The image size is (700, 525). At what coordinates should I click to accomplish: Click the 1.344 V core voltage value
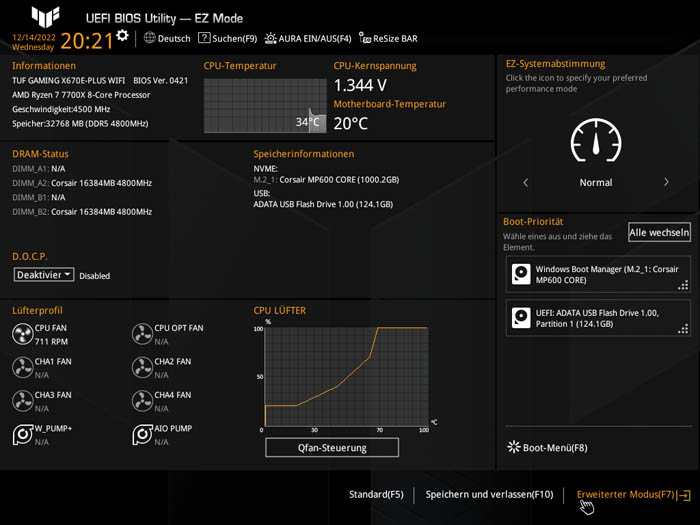point(360,85)
